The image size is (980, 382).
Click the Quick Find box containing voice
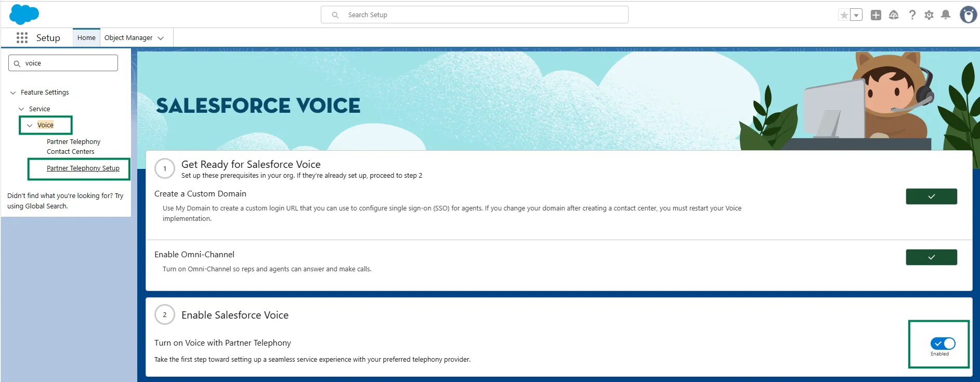(63, 63)
